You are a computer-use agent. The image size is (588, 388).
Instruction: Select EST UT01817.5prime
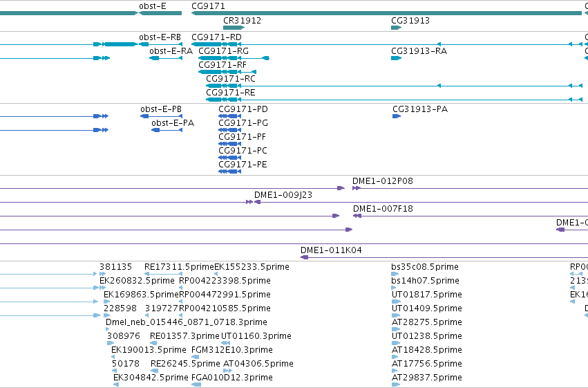(427, 295)
